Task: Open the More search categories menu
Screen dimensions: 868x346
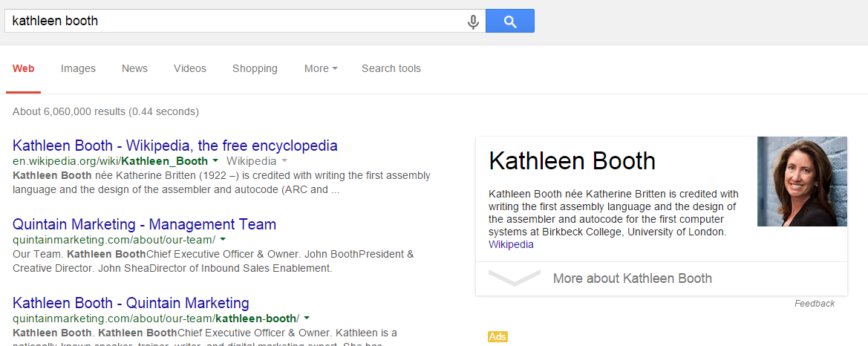Action: pyautogui.click(x=321, y=68)
